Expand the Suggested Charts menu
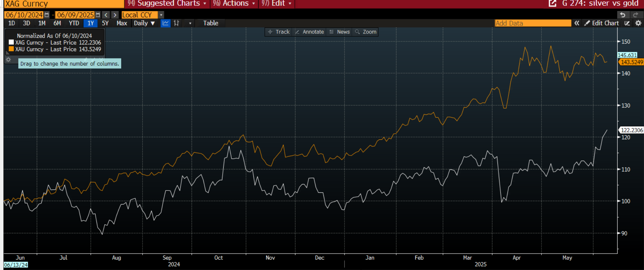 pos(168,4)
